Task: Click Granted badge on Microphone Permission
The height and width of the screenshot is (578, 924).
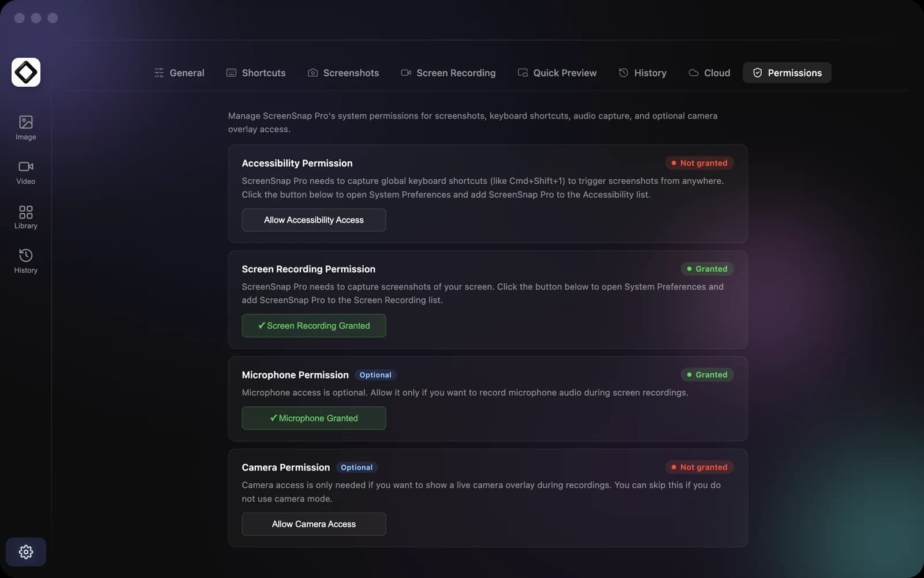Action: tap(707, 375)
